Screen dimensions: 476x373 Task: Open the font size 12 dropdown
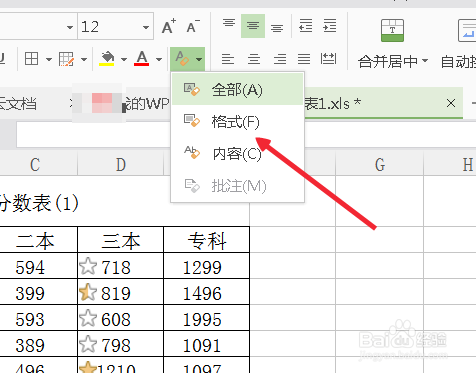[x=146, y=27]
